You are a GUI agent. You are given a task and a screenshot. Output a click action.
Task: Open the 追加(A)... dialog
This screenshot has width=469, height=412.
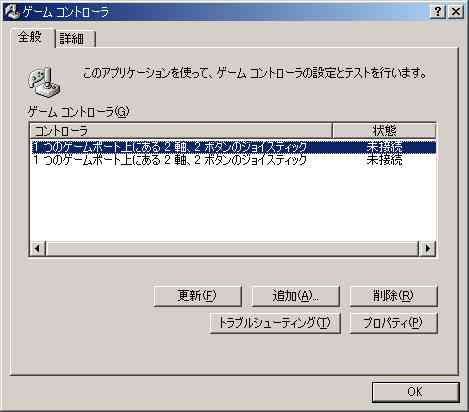295,295
